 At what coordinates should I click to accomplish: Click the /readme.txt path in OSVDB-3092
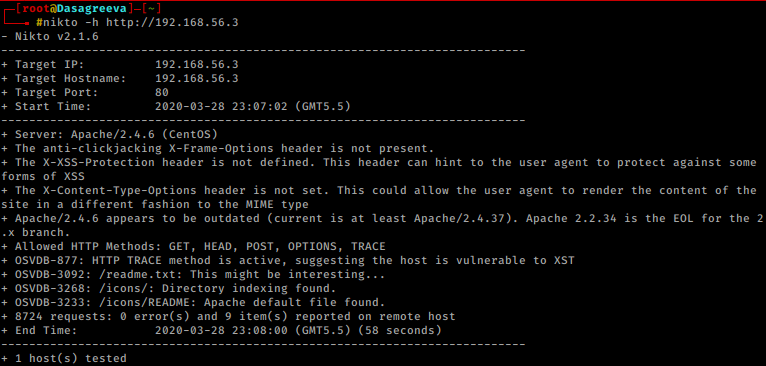click(116, 275)
